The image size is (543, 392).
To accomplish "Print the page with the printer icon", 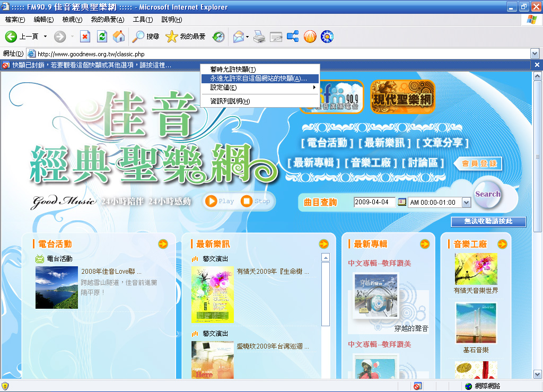I will coord(259,37).
